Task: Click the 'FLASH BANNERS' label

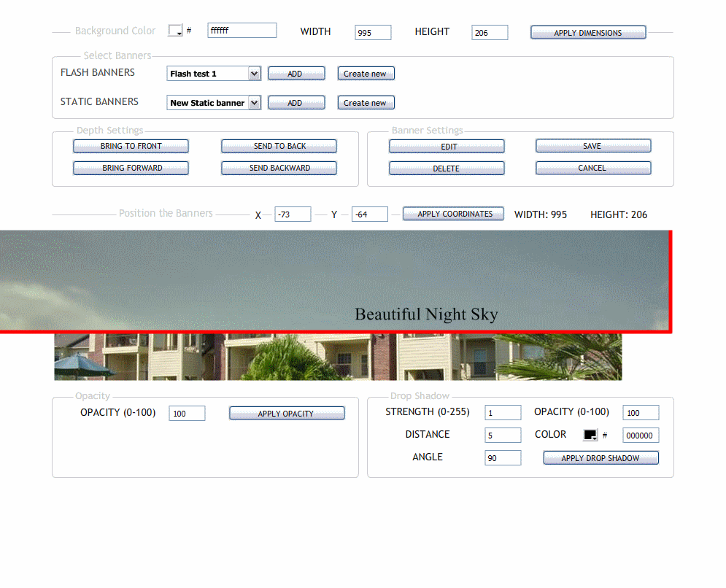Action: coord(98,73)
